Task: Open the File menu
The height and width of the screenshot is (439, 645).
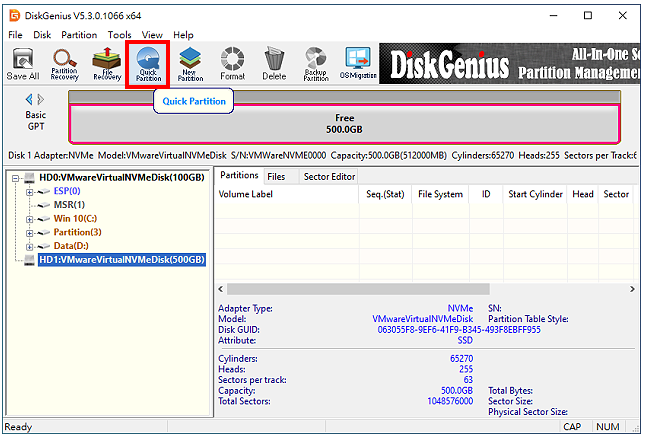Action: pos(15,35)
